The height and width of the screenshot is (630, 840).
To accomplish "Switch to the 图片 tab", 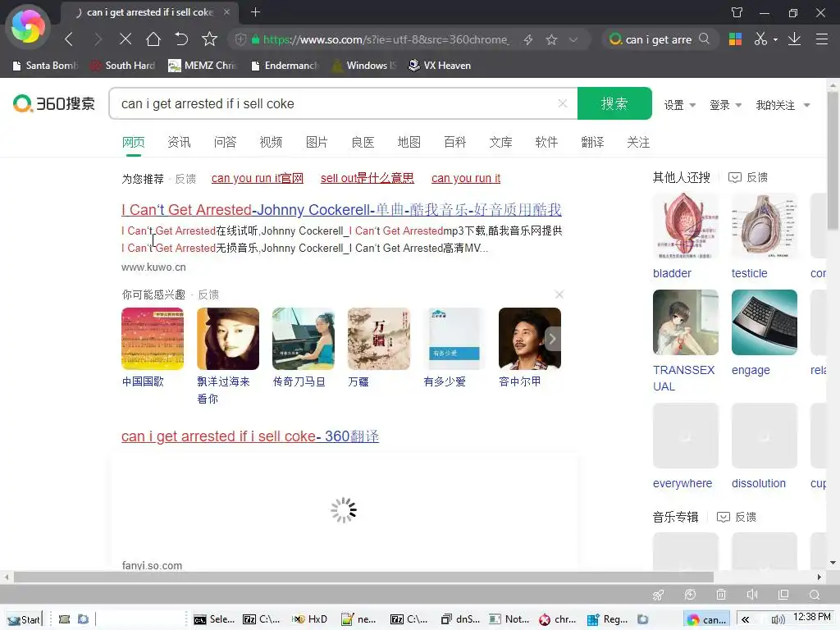I will coord(317,142).
